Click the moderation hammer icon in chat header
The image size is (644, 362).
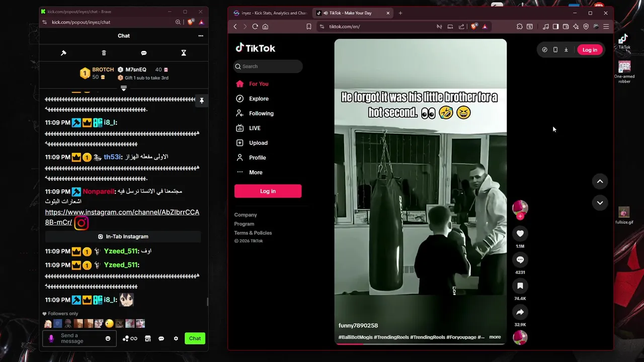pos(63,53)
